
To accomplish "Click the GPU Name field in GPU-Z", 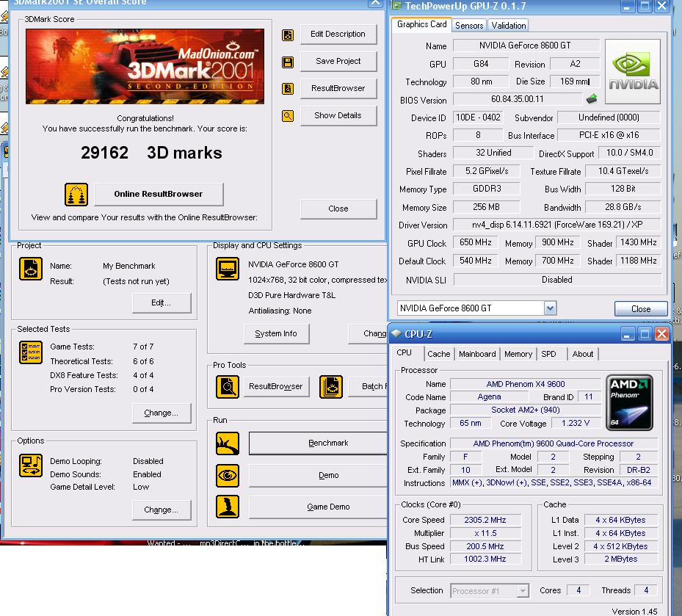I will tap(526, 46).
